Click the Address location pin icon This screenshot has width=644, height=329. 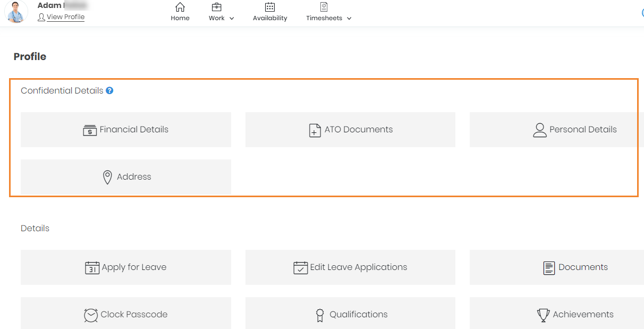[107, 177]
